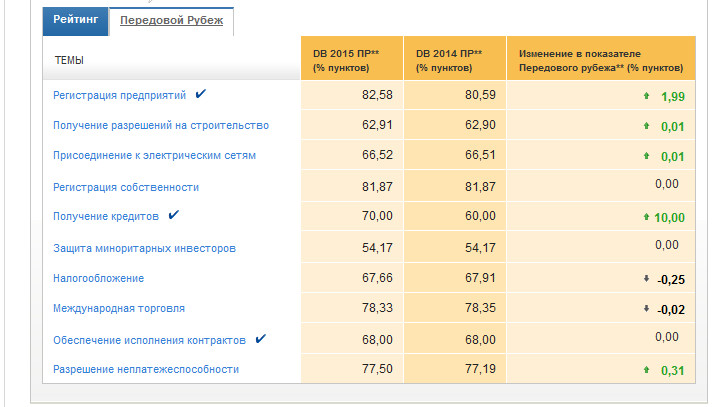Image resolution: width=721 pixels, height=407 pixels.
Task: Open Получение разрешений на строительство link
Action: tap(160, 125)
